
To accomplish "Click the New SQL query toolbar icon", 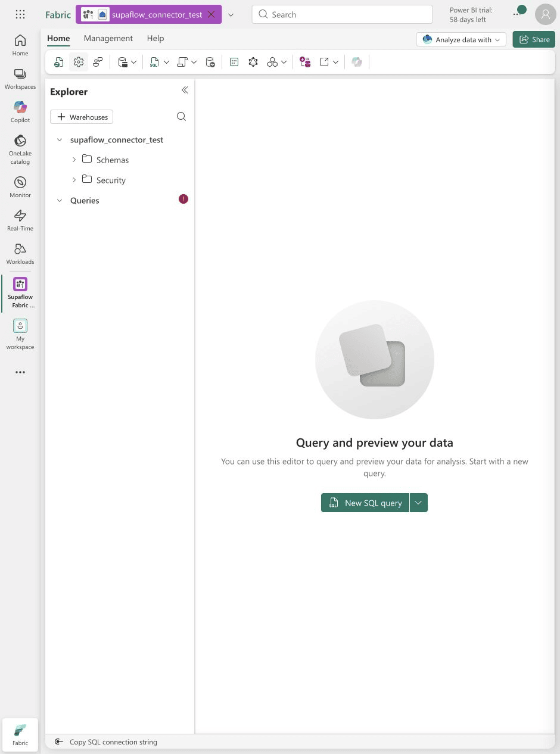I will (155, 62).
